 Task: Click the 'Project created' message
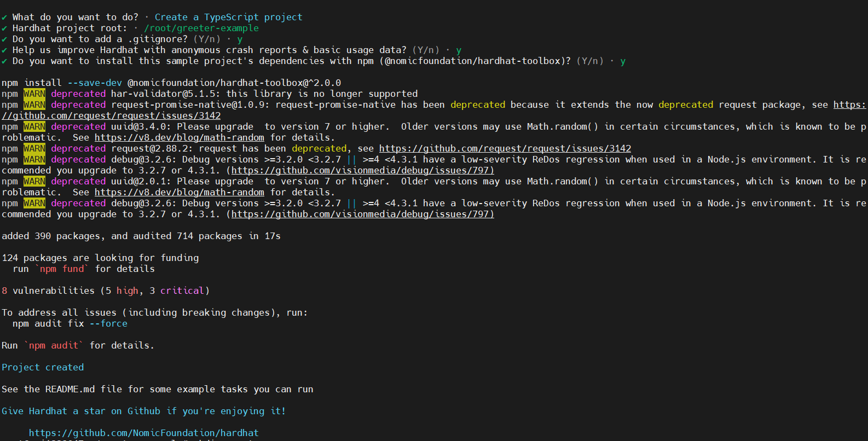pos(43,367)
